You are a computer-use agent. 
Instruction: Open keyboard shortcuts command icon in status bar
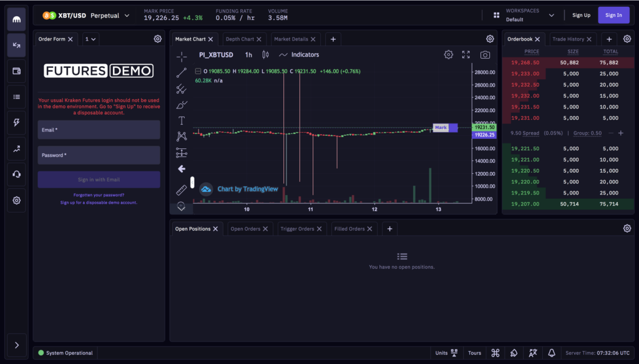point(495,353)
